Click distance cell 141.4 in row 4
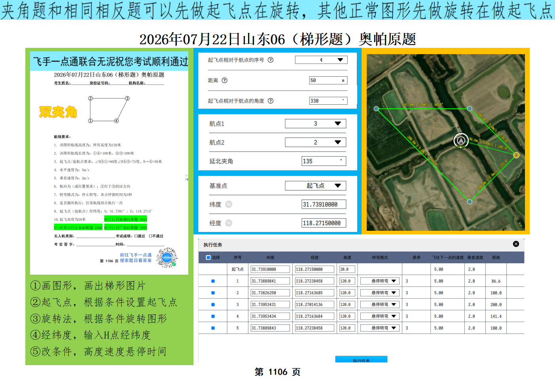The width and height of the screenshot is (555, 392). click(496, 317)
